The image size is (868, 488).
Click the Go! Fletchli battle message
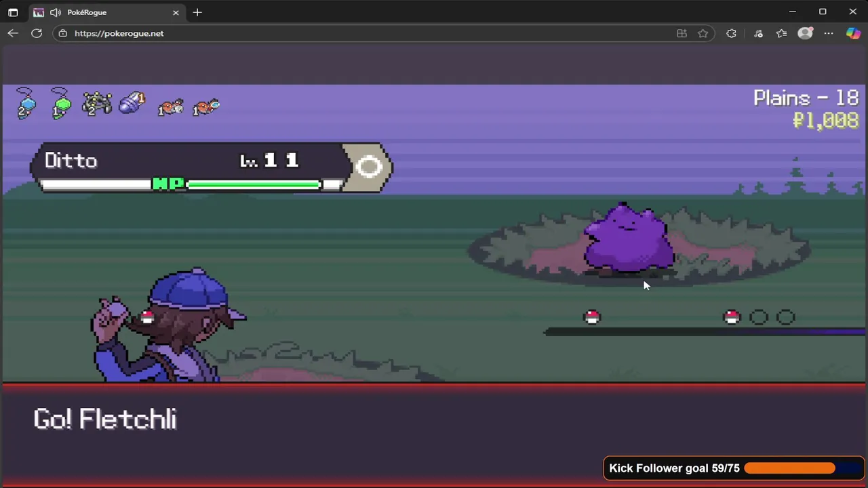[105, 420]
